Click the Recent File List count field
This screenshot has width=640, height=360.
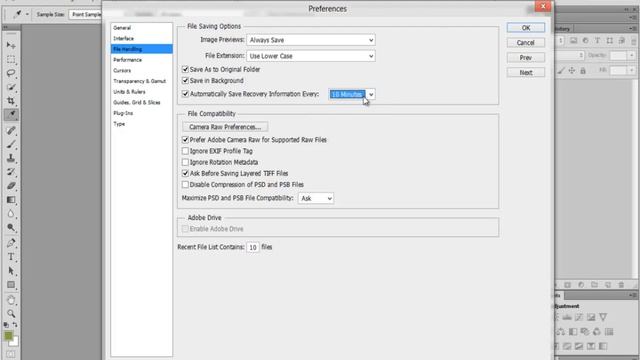253,247
